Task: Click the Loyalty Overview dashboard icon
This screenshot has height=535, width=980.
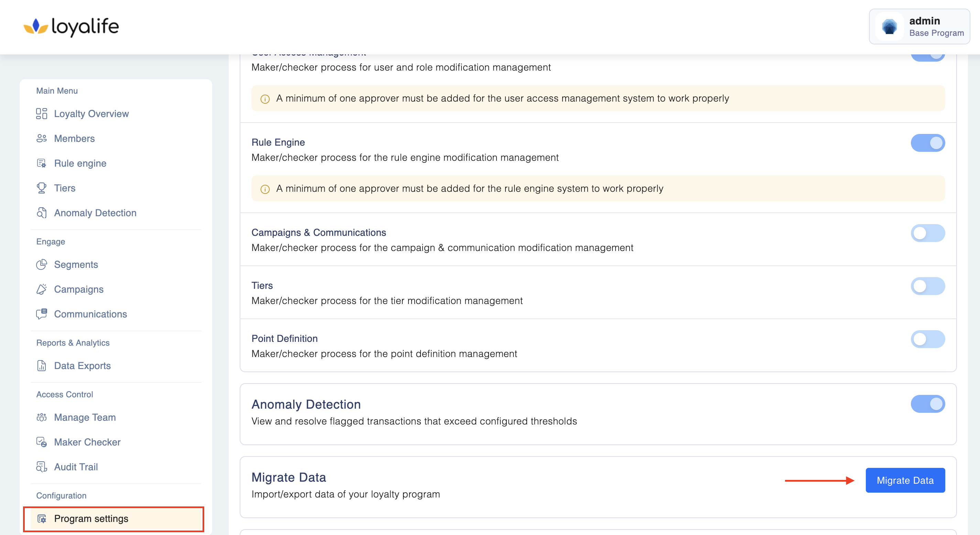Action: (x=42, y=114)
